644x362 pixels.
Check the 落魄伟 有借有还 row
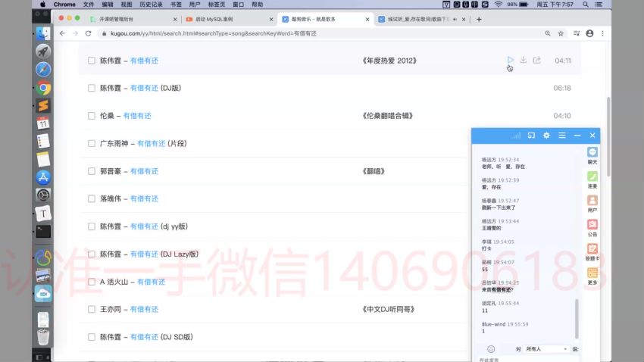[92, 198]
